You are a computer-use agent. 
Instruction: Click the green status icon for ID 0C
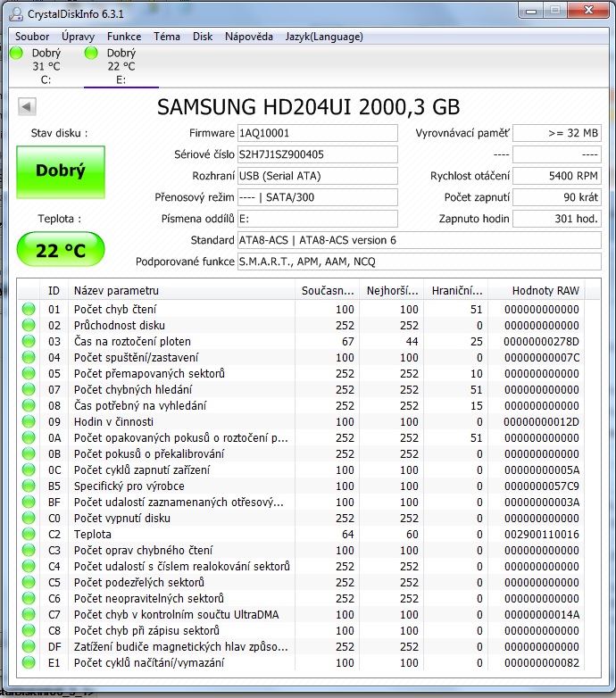(x=29, y=469)
